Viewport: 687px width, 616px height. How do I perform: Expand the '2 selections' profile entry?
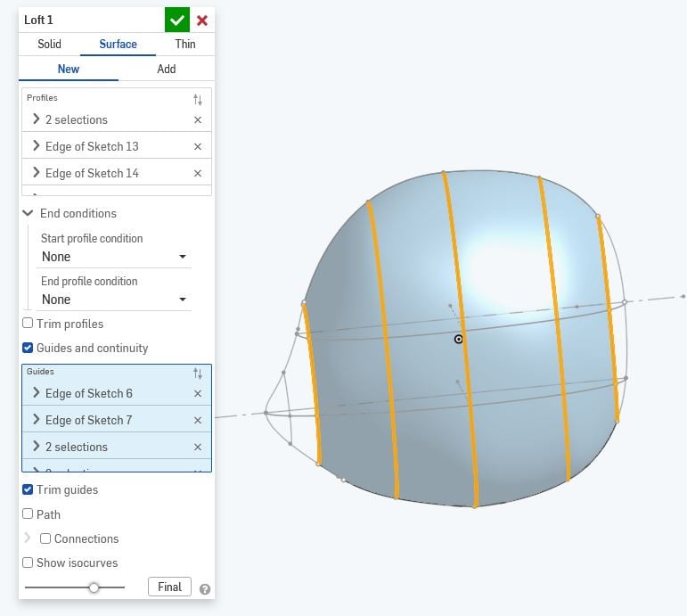click(37, 119)
